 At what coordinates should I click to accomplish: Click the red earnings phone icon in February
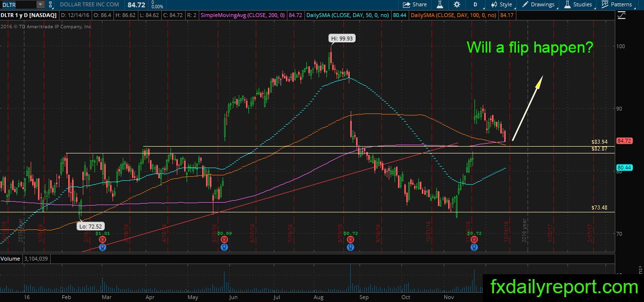(102, 240)
